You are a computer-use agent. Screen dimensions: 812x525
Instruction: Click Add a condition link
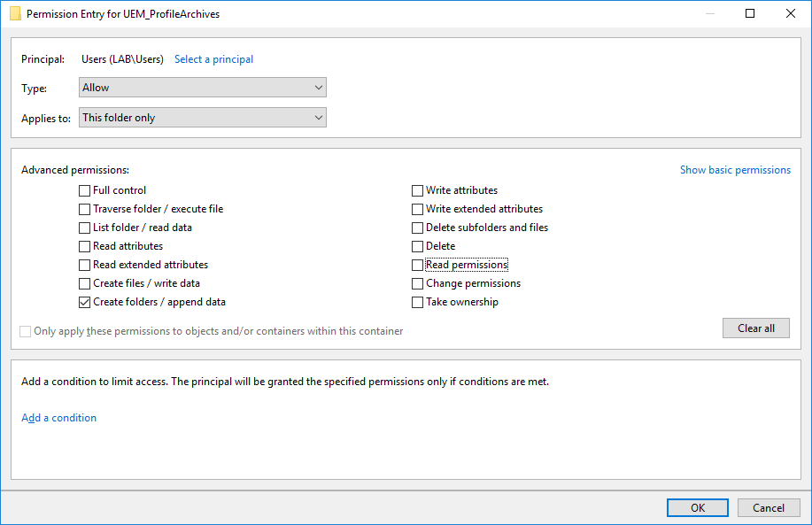click(x=58, y=418)
